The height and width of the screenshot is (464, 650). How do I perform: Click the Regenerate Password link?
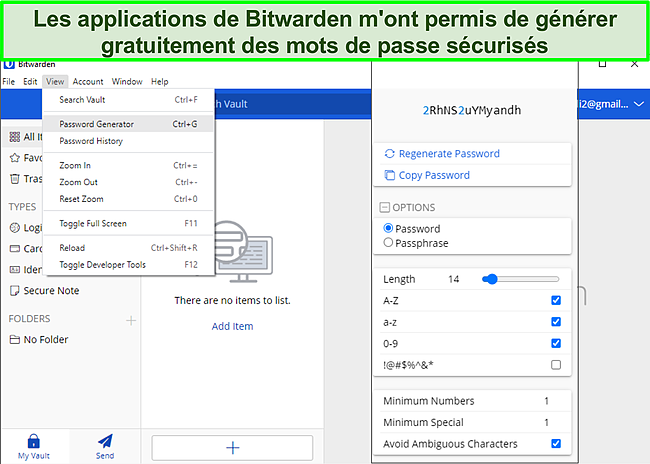point(449,154)
